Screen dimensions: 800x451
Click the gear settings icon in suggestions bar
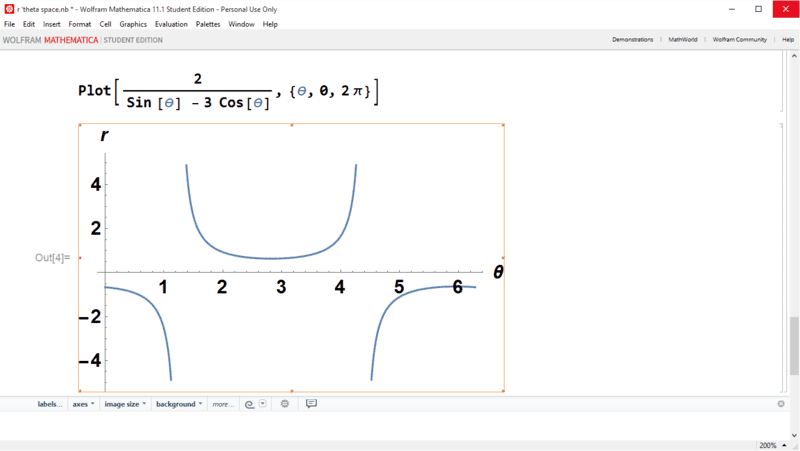(285, 404)
